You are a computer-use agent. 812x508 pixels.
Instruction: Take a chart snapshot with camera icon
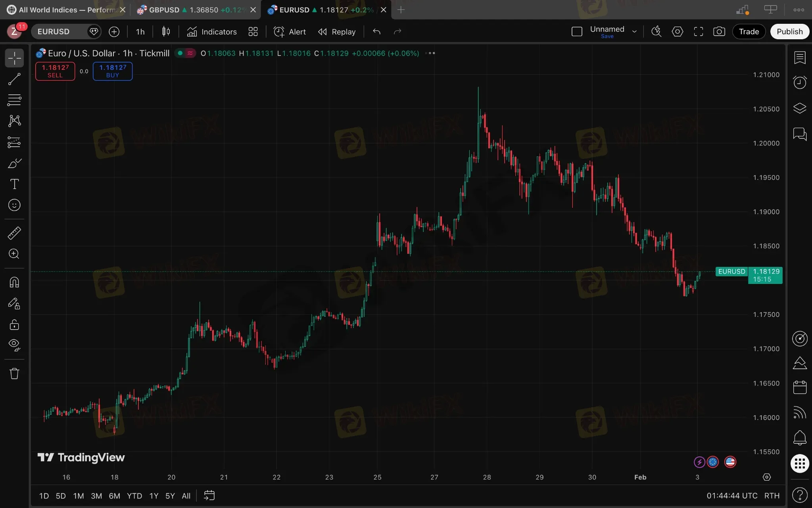(719, 32)
